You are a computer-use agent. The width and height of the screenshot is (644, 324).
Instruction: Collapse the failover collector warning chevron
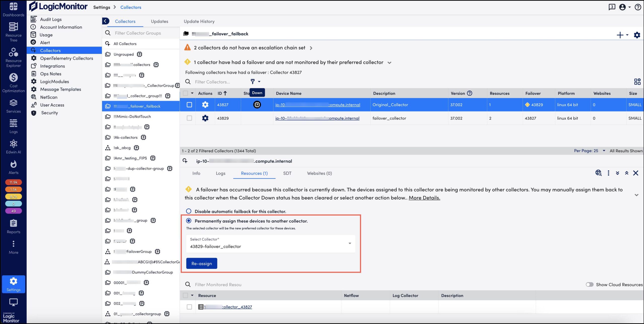coord(389,62)
